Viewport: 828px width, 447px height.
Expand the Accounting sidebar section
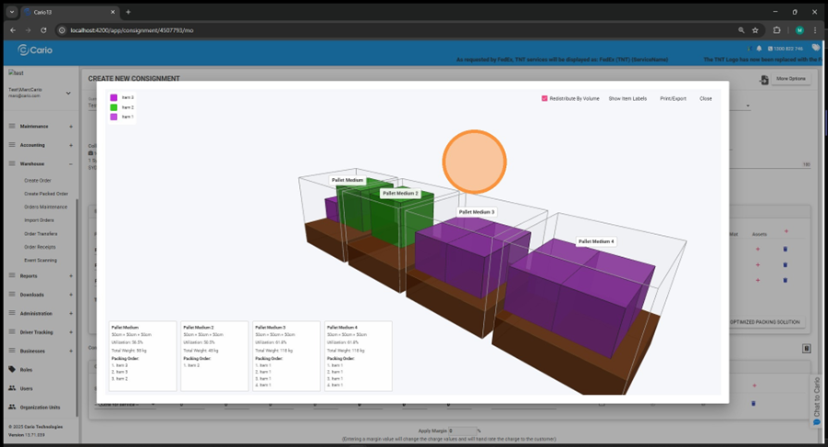click(70, 145)
